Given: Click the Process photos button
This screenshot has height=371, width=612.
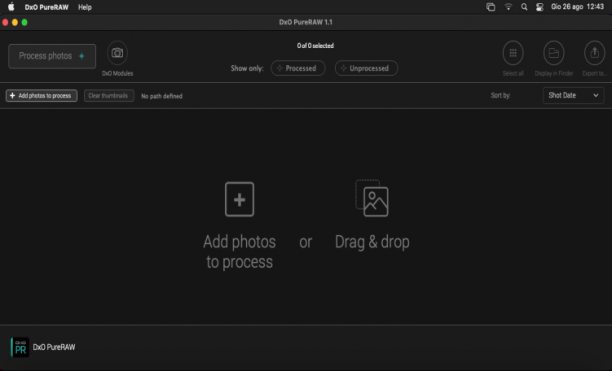Looking at the screenshot, I should (52, 56).
